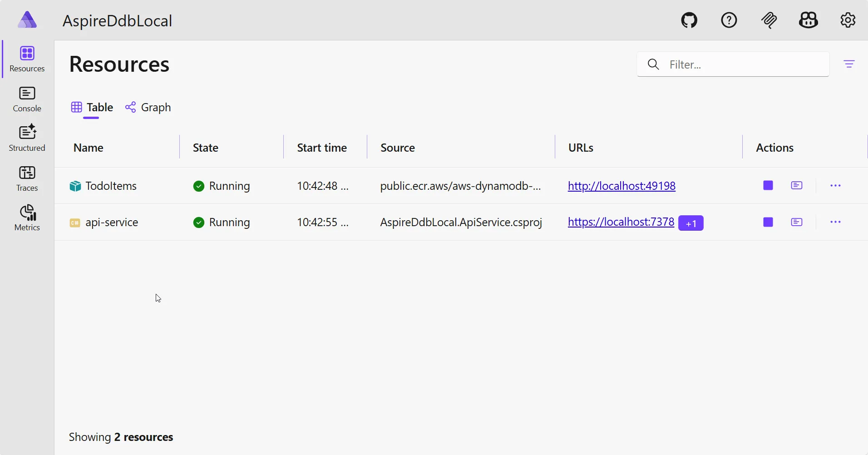Launch the GitHub Copilot chat icon

pyautogui.click(x=809, y=20)
